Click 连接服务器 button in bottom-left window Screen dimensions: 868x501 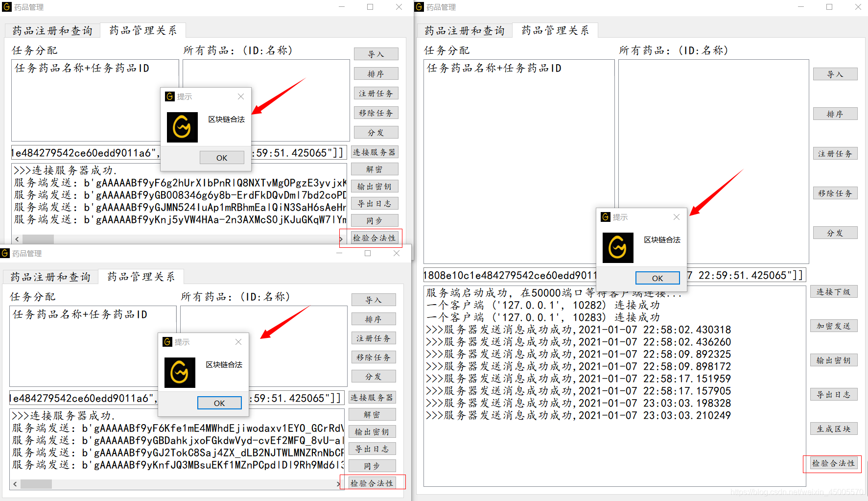click(x=372, y=397)
